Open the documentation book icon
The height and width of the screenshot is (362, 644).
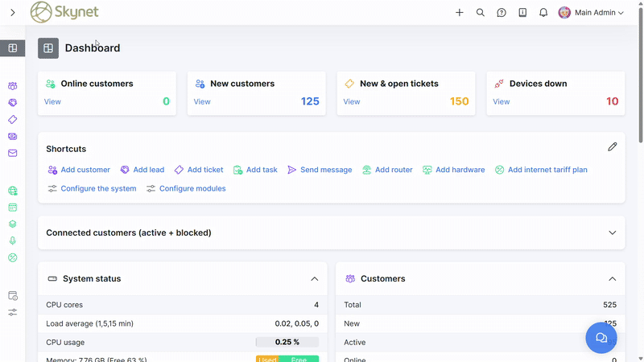pyautogui.click(x=522, y=13)
